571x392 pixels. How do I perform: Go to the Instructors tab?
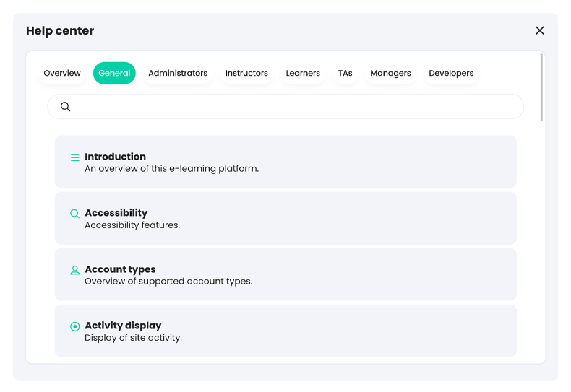pyautogui.click(x=246, y=73)
